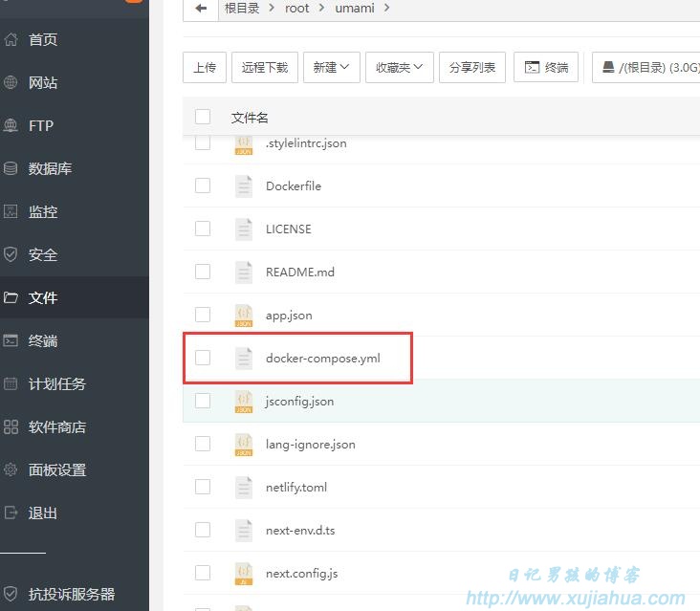Screen dimensions: 700x611
Task: Check the box for lang-ignore.json
Action: coord(203,444)
